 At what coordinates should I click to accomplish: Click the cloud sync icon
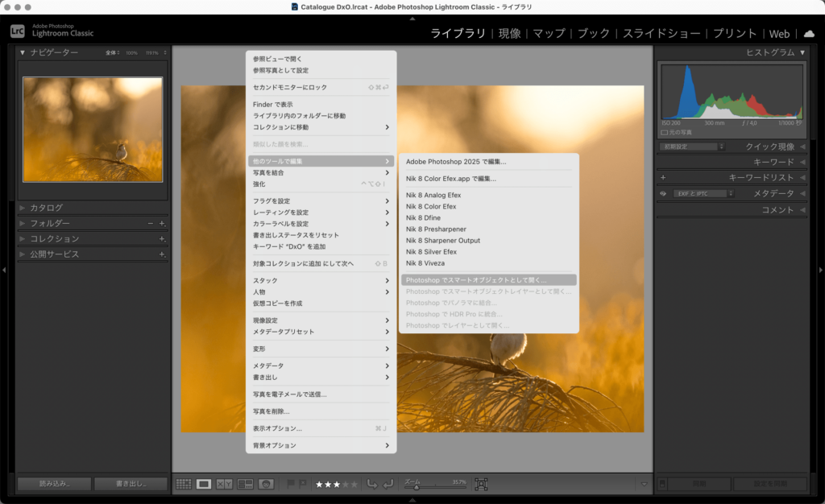(x=809, y=34)
